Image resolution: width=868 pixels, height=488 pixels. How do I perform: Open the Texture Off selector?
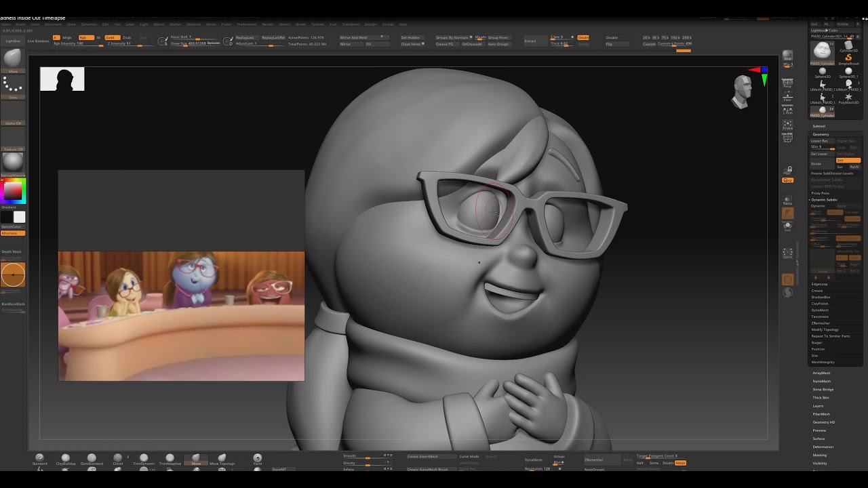(13, 138)
